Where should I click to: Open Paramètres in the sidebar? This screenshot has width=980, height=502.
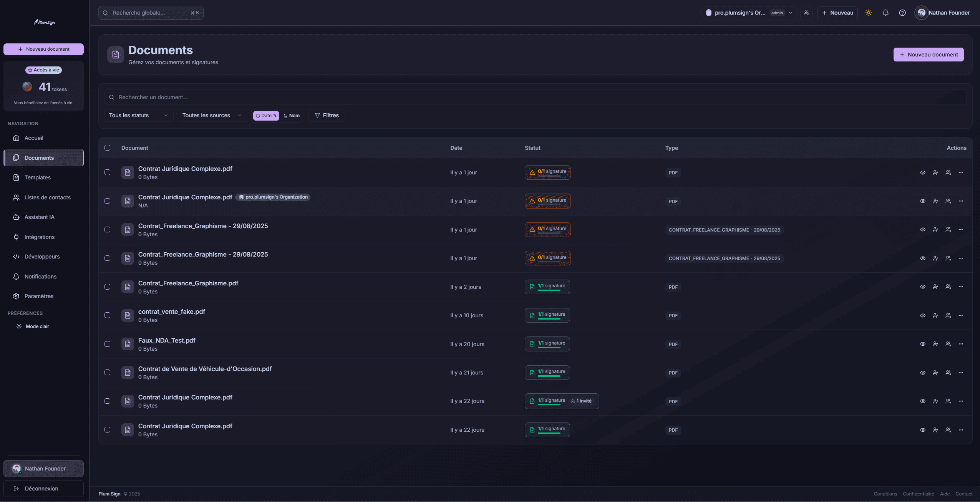(43, 297)
